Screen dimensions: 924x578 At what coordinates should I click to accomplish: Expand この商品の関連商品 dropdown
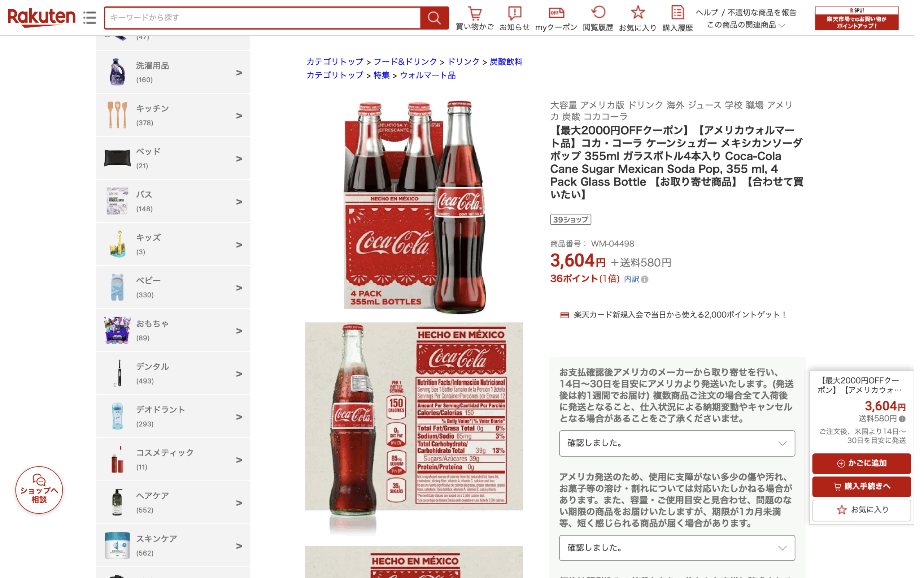(746, 25)
